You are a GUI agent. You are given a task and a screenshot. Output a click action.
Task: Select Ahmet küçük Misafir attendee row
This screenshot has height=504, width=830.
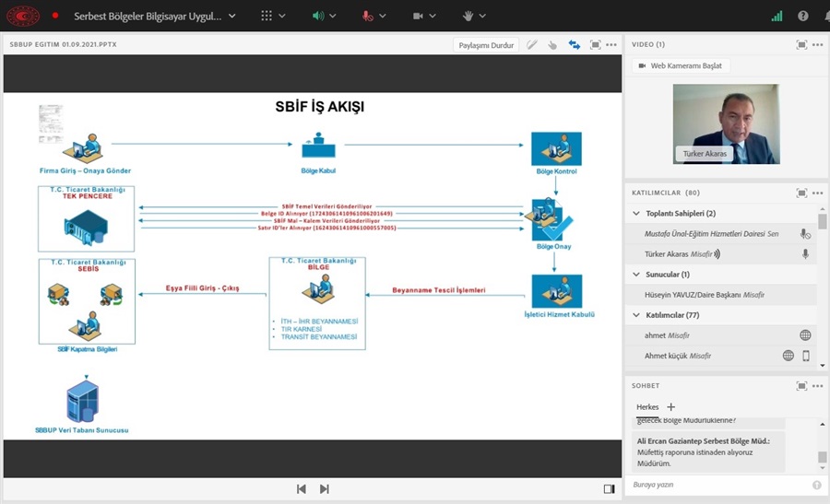click(x=721, y=356)
